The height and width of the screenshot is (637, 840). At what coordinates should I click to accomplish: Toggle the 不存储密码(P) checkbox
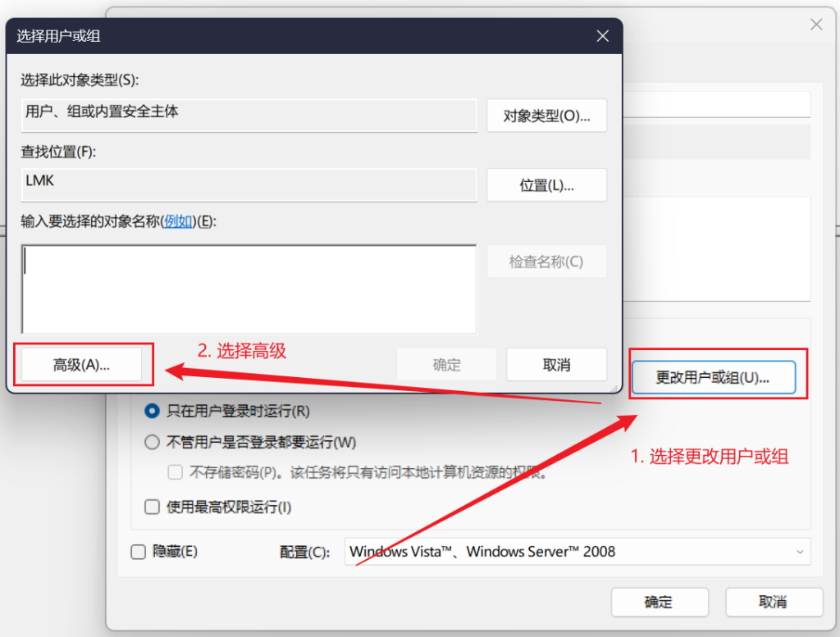[x=175, y=472]
